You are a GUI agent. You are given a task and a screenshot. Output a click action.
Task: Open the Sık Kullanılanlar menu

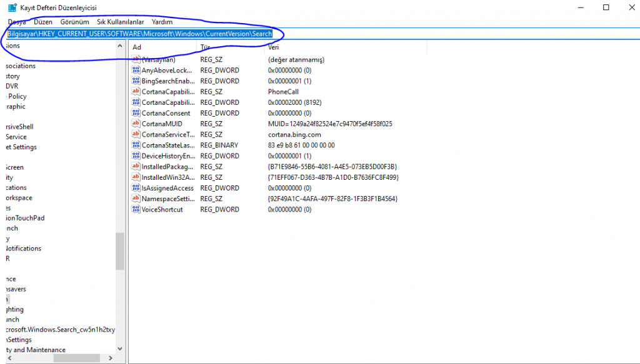(121, 22)
